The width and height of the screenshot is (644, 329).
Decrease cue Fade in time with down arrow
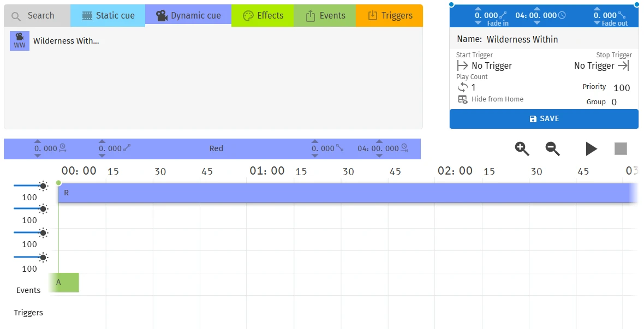(478, 23)
